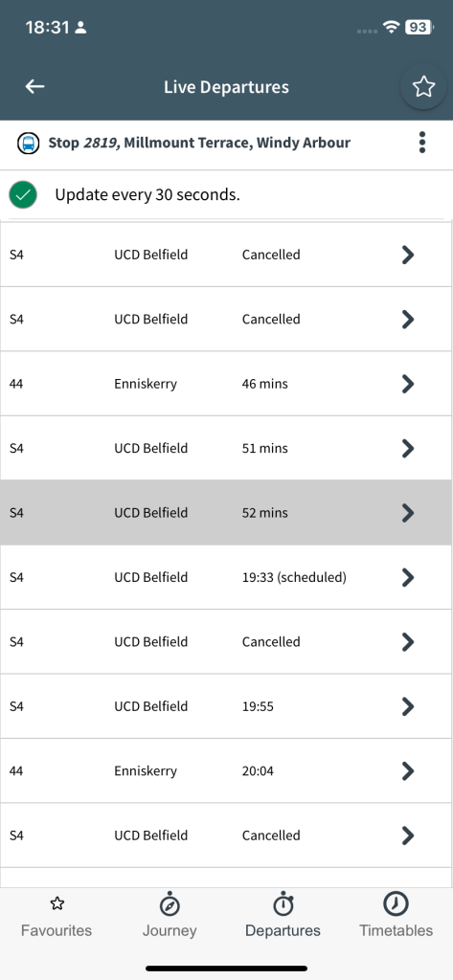Screen dimensions: 453x980
Task: Open the three-dot options menu
Action: tap(422, 143)
